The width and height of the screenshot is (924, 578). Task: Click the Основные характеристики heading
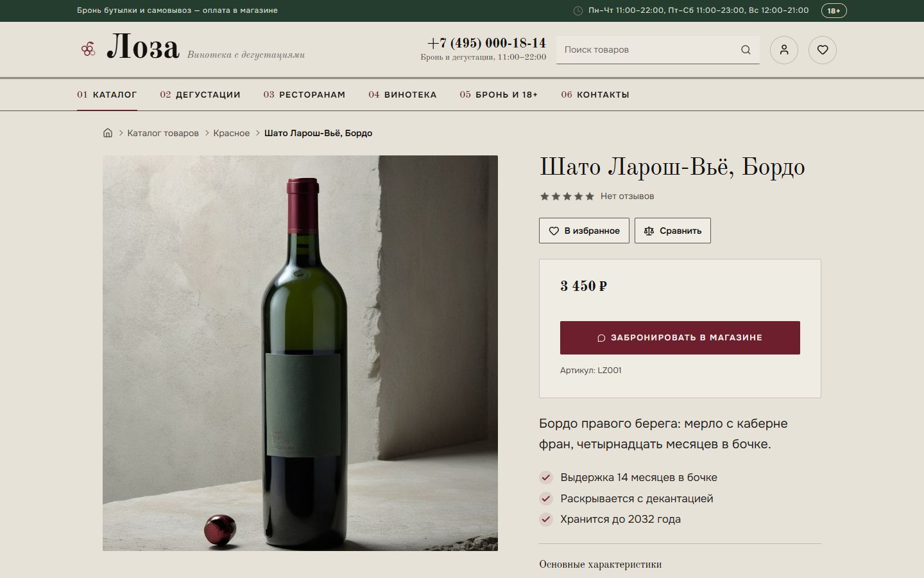601,565
